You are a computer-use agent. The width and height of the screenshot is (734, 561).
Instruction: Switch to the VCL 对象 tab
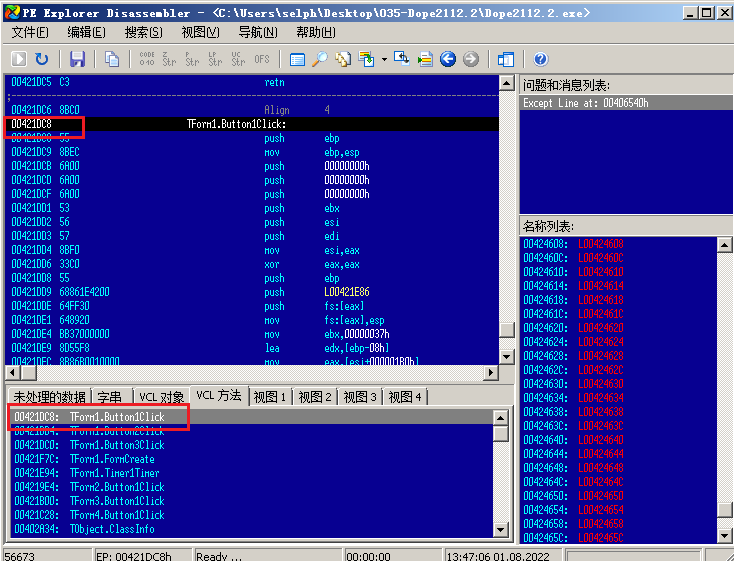tap(161, 397)
